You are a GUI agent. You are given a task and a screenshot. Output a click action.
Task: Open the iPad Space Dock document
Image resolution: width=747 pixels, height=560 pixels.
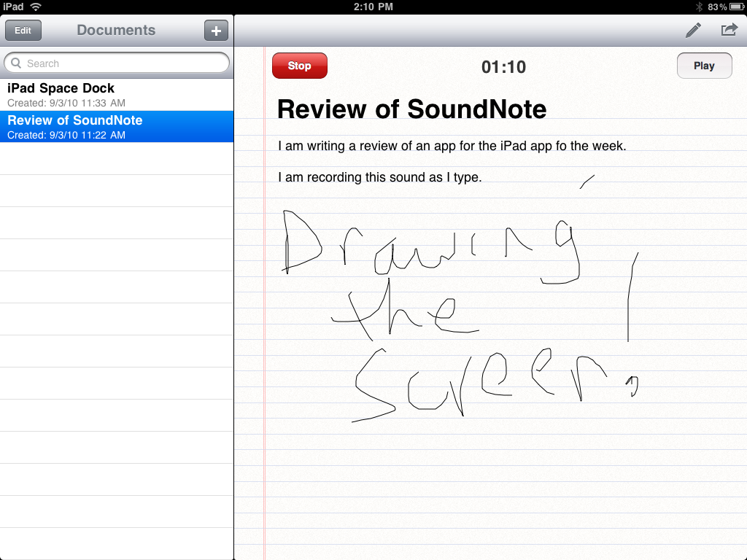(117, 93)
